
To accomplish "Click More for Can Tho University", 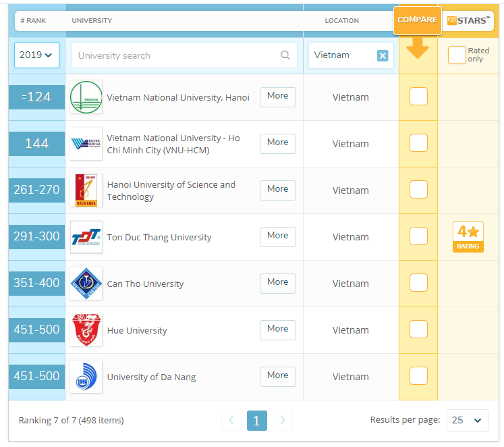I will [x=277, y=282].
